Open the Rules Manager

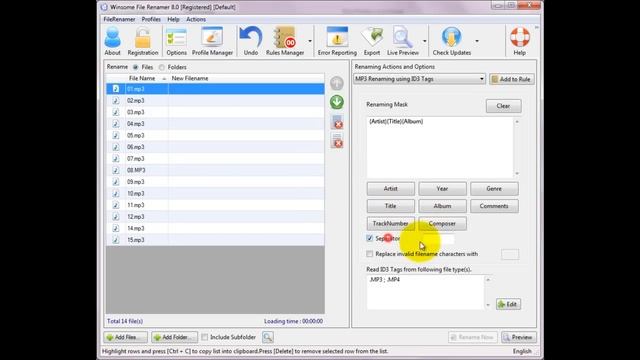coord(285,41)
